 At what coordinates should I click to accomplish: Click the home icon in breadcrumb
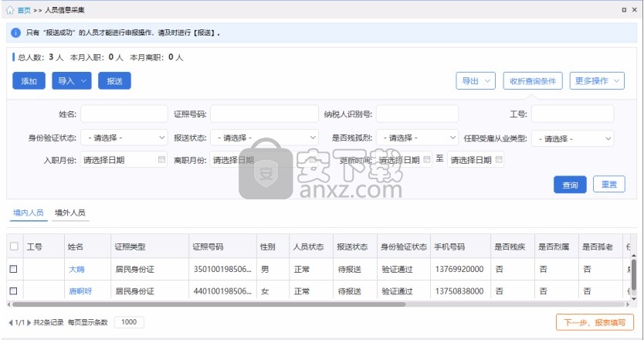click(10, 10)
